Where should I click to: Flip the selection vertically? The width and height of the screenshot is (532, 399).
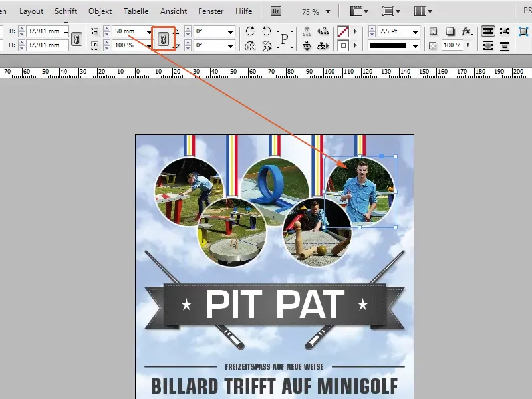(267, 45)
